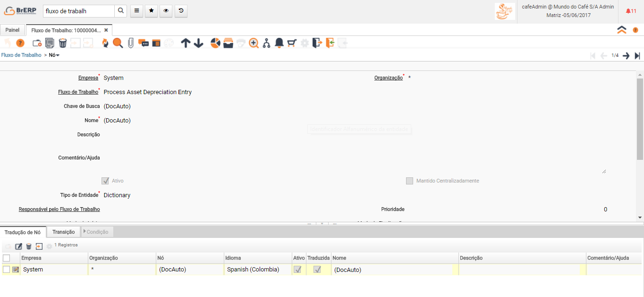Expand the Condição tab arrow

[x=85, y=232]
